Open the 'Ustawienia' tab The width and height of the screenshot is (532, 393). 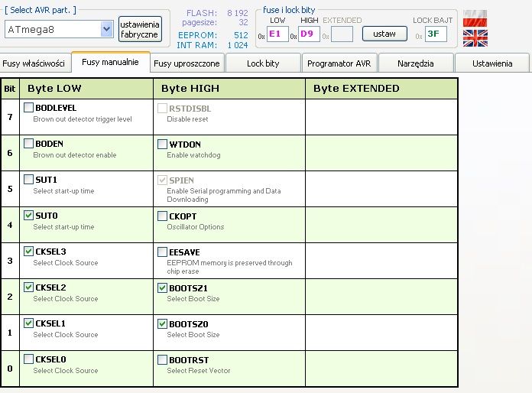[492, 63]
